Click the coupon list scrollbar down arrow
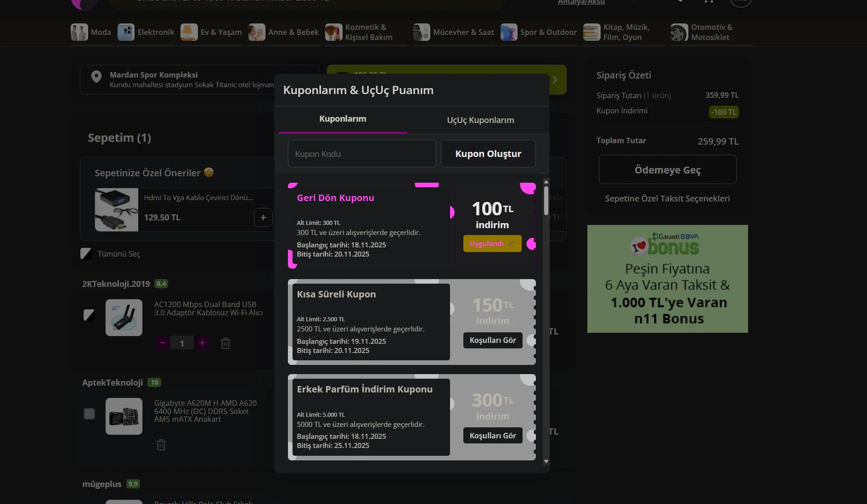The height and width of the screenshot is (504, 867). (546, 461)
